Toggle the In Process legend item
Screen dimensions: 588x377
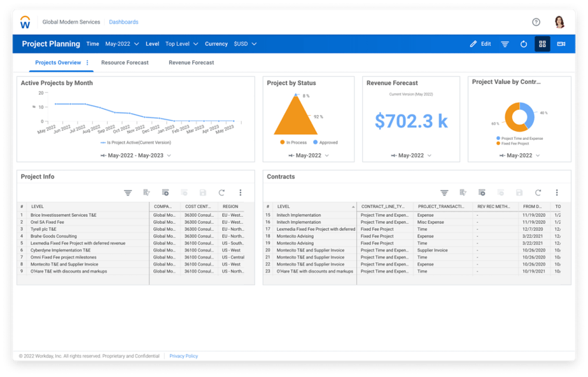pos(296,142)
